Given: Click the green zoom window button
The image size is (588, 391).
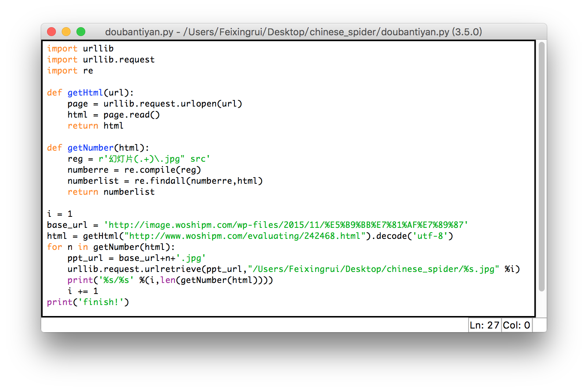Looking at the screenshot, I should pyautogui.click(x=81, y=32).
